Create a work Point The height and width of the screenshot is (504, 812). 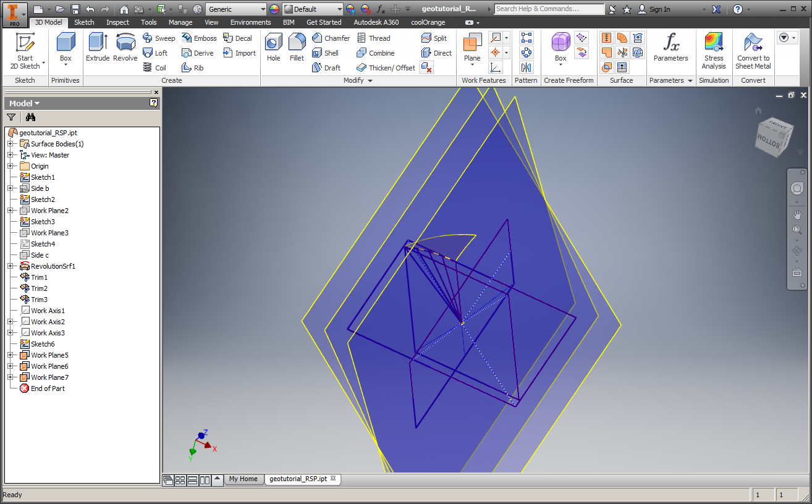pyautogui.click(x=496, y=53)
